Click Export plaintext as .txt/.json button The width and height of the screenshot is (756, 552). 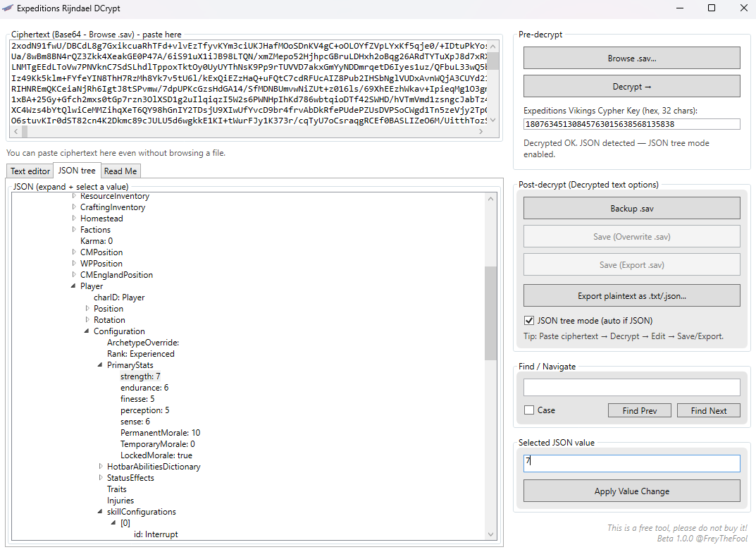click(631, 296)
